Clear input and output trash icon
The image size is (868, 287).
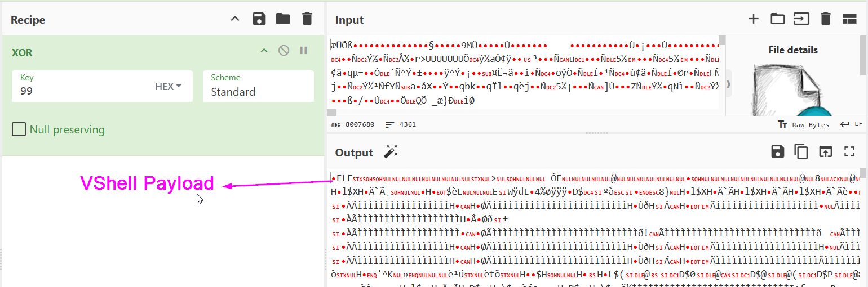point(826,19)
